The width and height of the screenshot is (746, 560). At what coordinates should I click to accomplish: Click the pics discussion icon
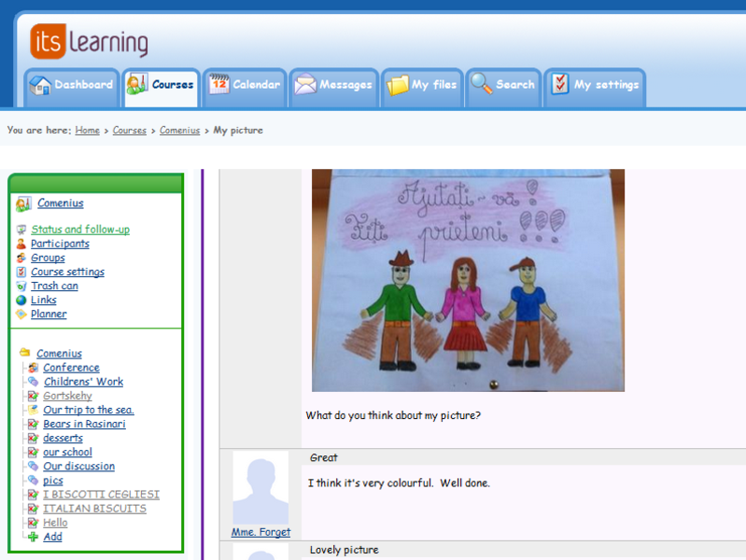click(33, 480)
